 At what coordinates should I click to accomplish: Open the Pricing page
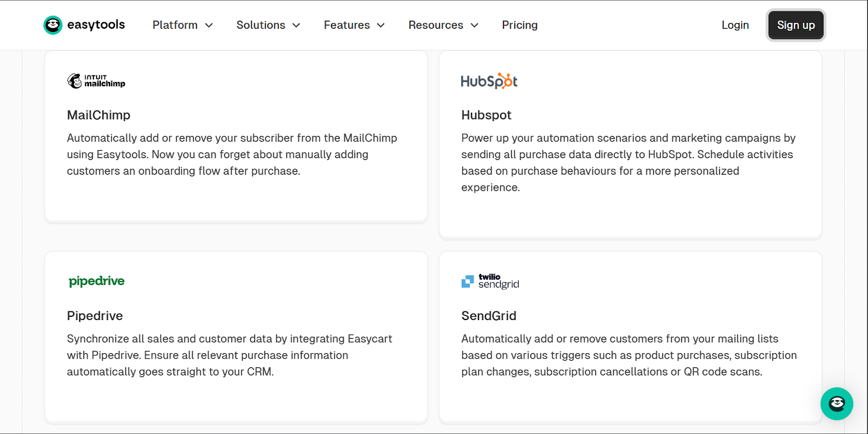click(520, 25)
